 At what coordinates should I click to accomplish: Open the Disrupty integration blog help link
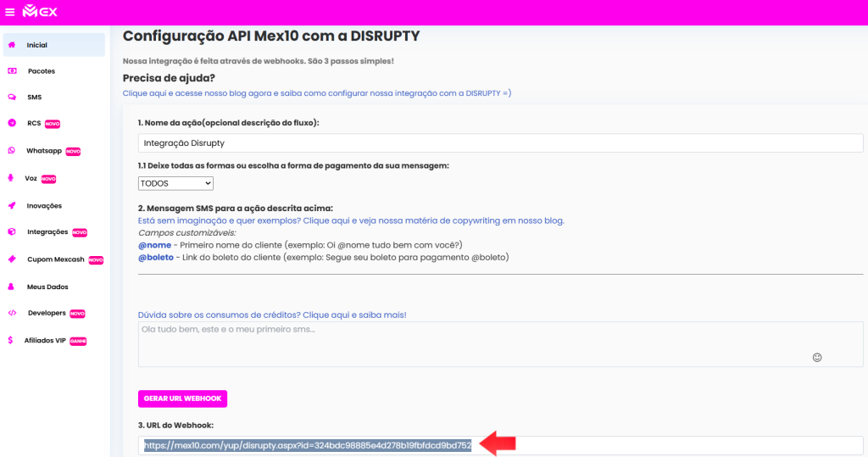point(317,93)
